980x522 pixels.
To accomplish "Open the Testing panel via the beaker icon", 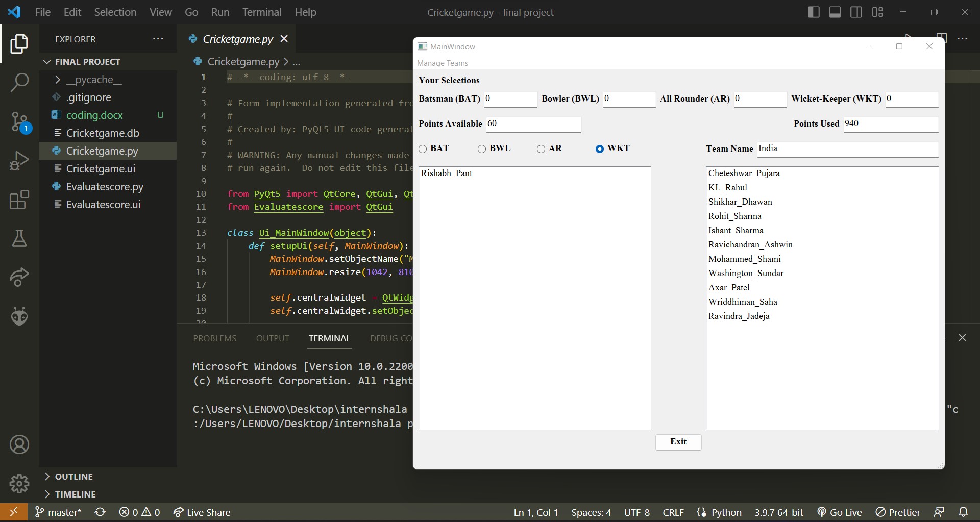I will [x=19, y=239].
